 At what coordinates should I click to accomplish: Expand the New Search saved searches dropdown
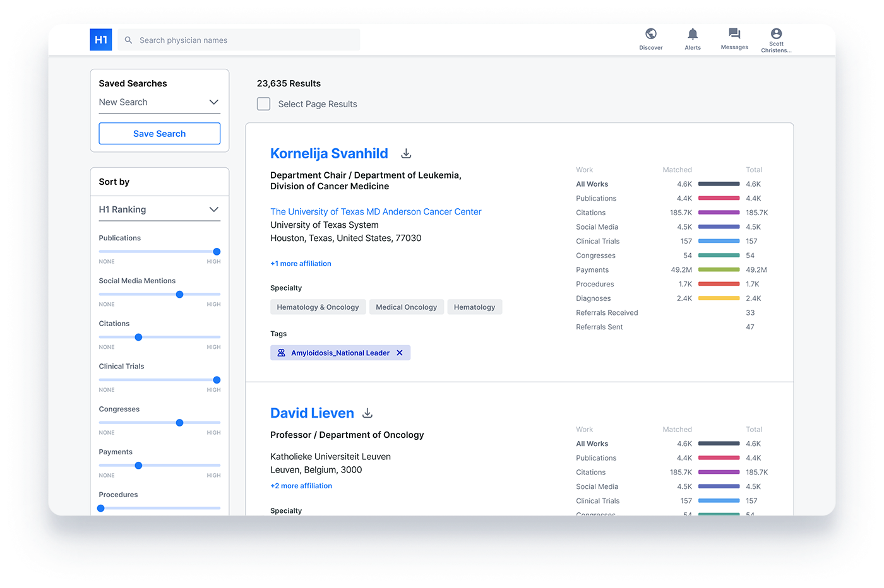(x=160, y=102)
